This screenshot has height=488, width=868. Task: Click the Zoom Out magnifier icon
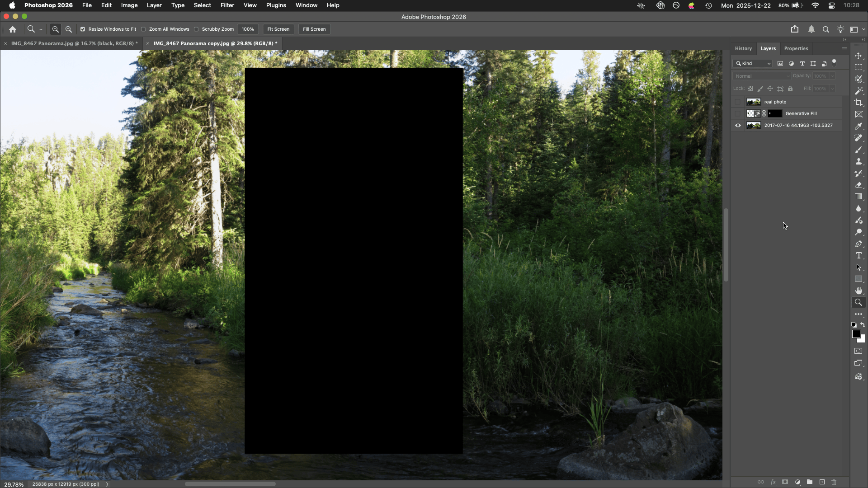[x=69, y=29]
